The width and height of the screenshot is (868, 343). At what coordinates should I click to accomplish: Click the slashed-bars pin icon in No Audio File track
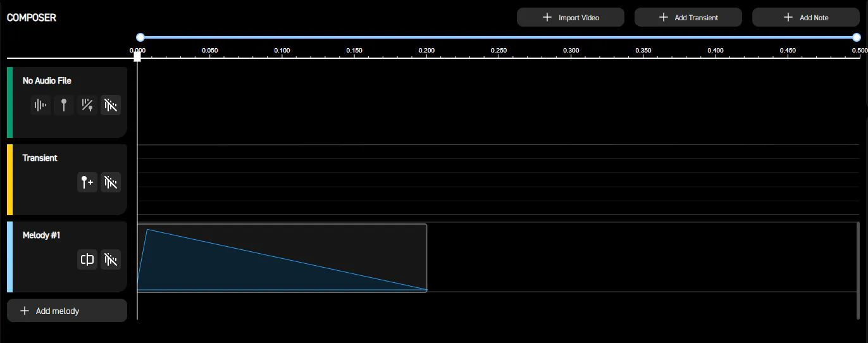pos(87,105)
